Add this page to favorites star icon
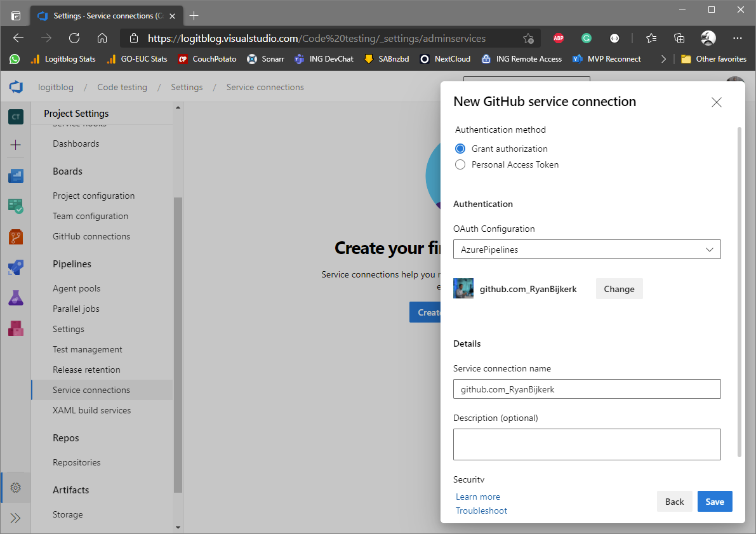Image resolution: width=756 pixels, height=534 pixels. pos(528,38)
